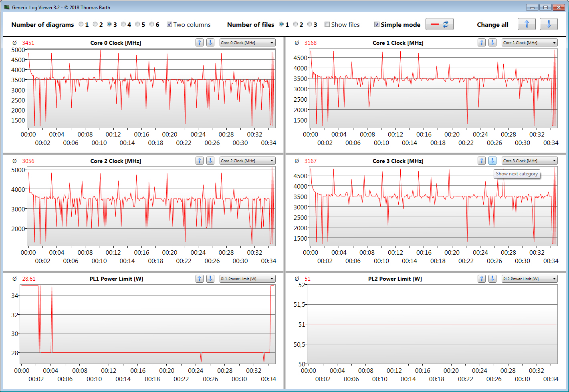Click the Core 2 Clock graph area

151,207
